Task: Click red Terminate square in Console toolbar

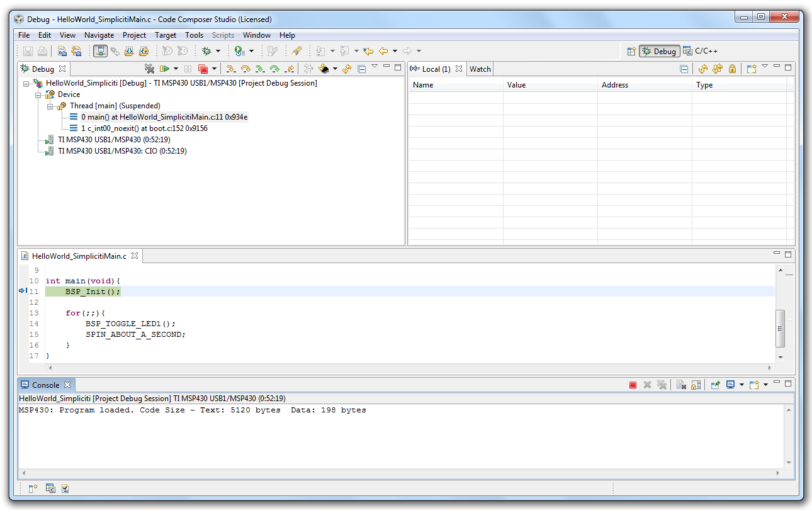Action: (x=633, y=385)
